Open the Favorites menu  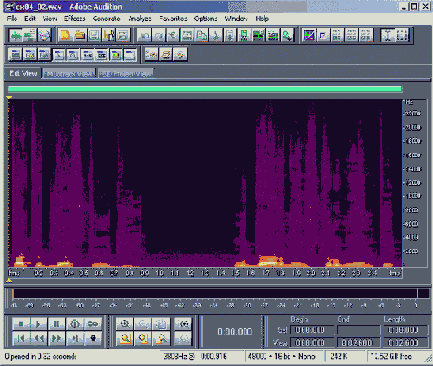(173, 19)
